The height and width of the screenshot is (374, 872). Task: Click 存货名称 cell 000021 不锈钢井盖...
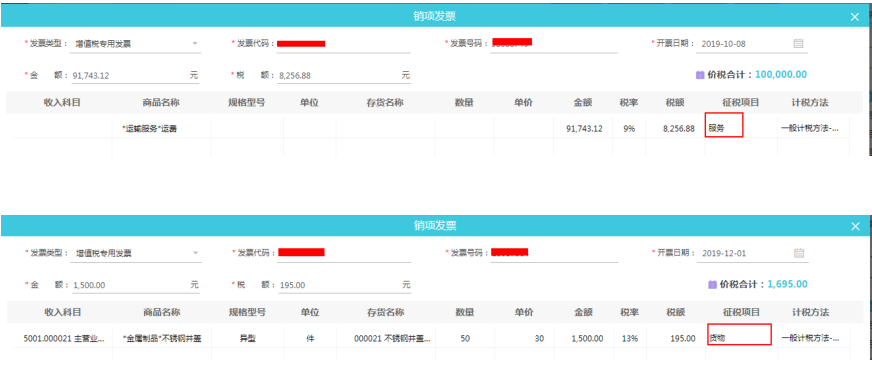385,338
